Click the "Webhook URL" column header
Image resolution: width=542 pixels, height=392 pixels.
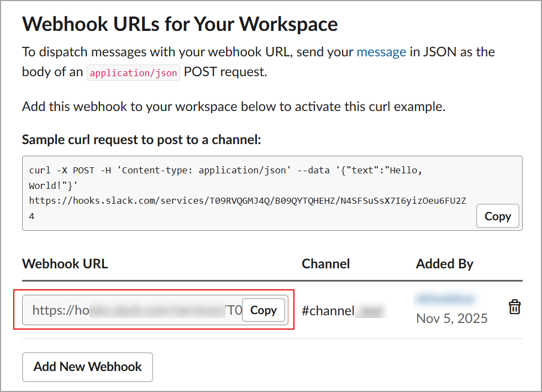tap(65, 264)
